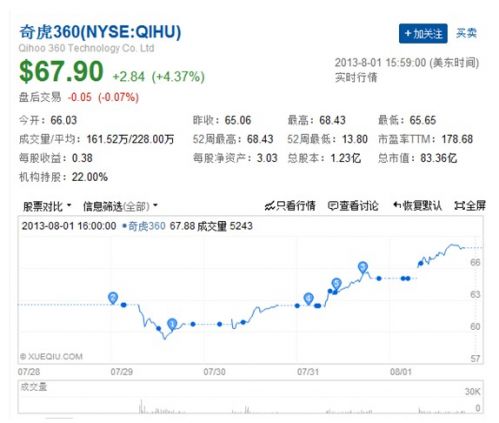499x423 pixels.
Task: Click pin marker 2 on the price chart
Action: (113, 298)
